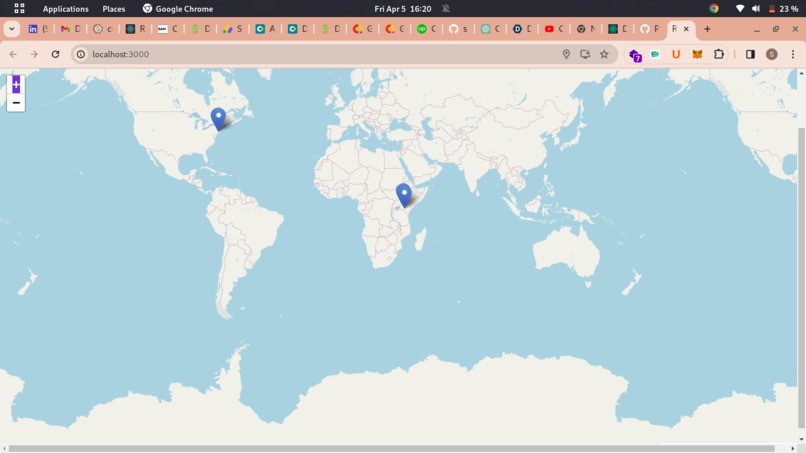Open the Wi-Fi status indicator
The width and height of the screenshot is (806, 453).
[x=740, y=9]
